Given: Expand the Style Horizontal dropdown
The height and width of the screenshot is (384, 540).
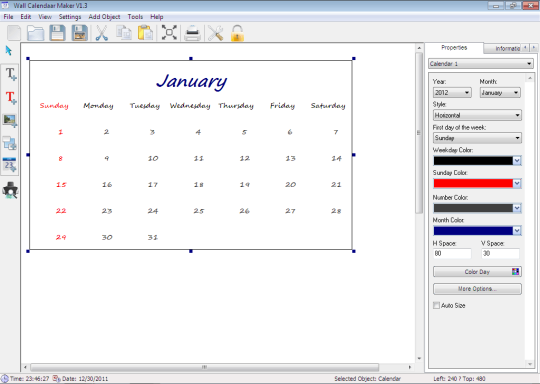Looking at the screenshot, I should 477,115.
